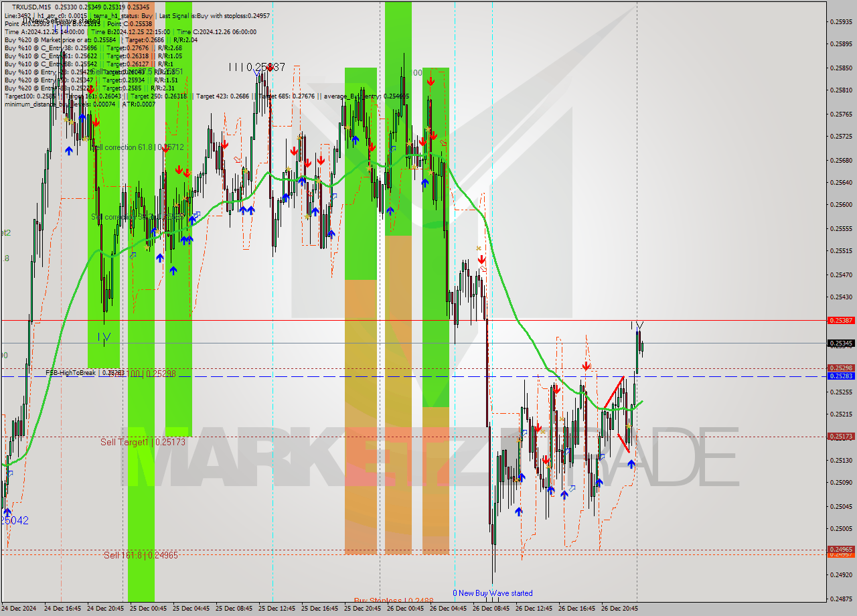The height and width of the screenshot is (616, 857).
Task: Click the 'Sell Target1 | 0.25173' label
Action: click(x=143, y=442)
